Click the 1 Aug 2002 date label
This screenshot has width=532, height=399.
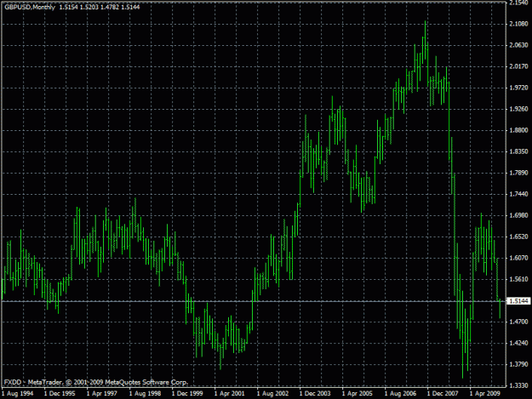272,394
